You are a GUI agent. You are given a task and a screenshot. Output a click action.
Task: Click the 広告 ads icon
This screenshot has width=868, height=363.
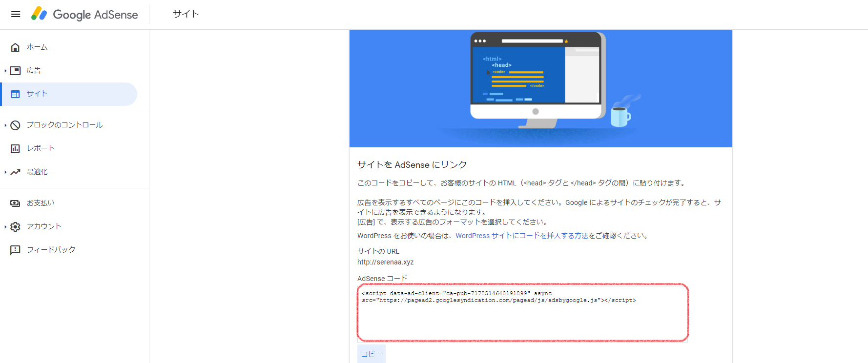point(15,71)
